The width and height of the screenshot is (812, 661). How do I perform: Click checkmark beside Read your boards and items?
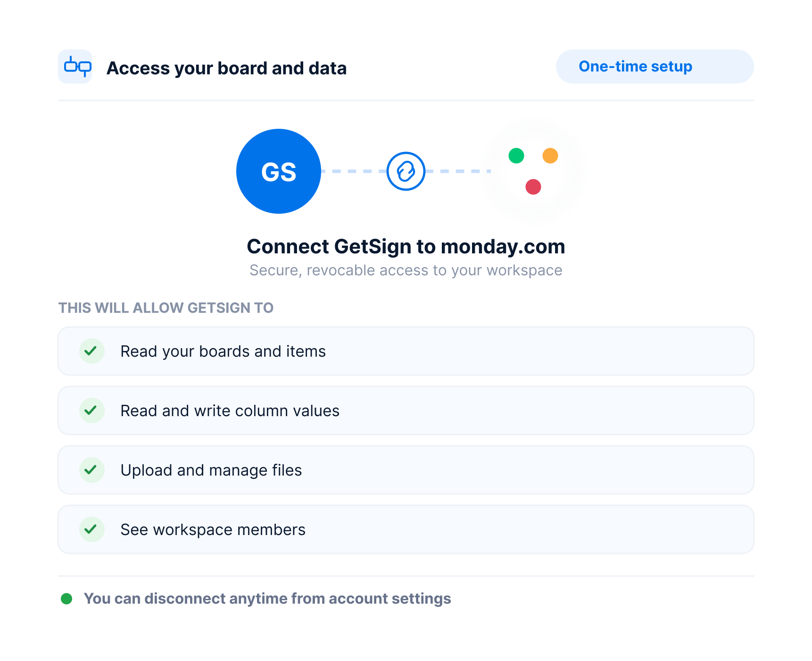(x=91, y=351)
